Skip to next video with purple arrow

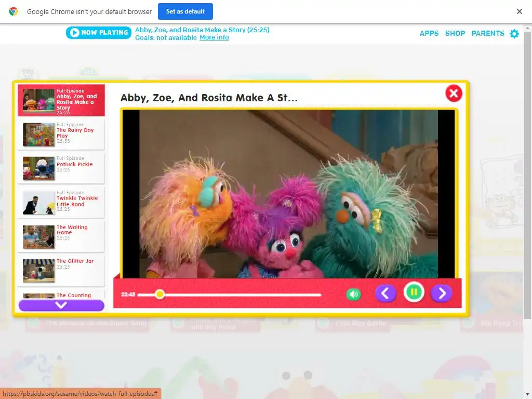[x=442, y=293]
